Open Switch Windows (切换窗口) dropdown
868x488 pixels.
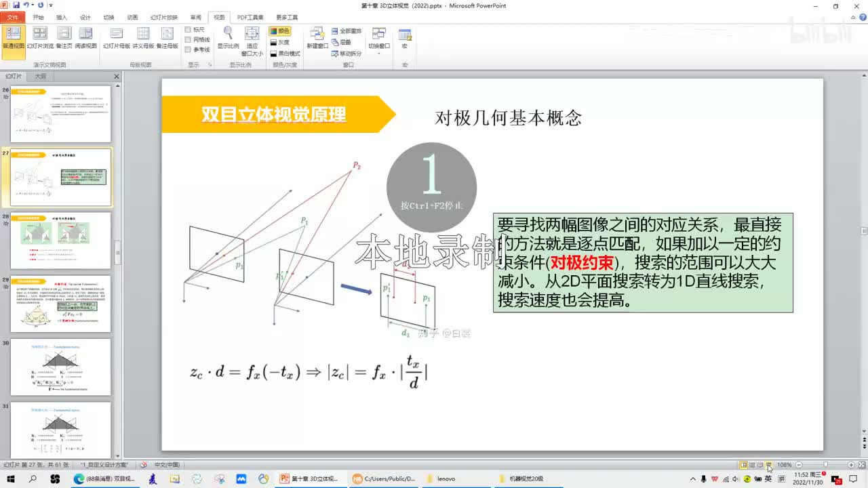(x=379, y=41)
